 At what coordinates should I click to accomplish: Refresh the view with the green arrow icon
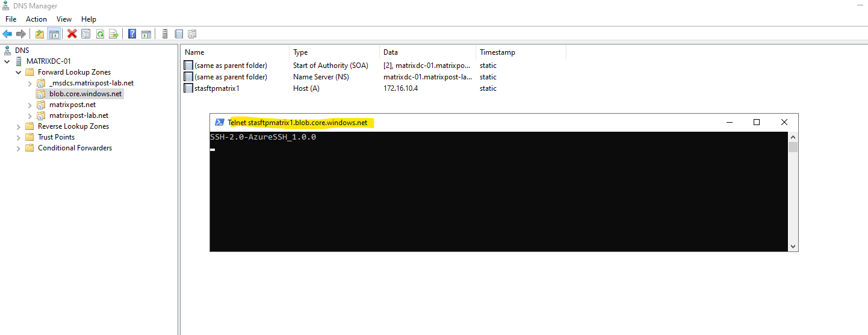click(100, 34)
